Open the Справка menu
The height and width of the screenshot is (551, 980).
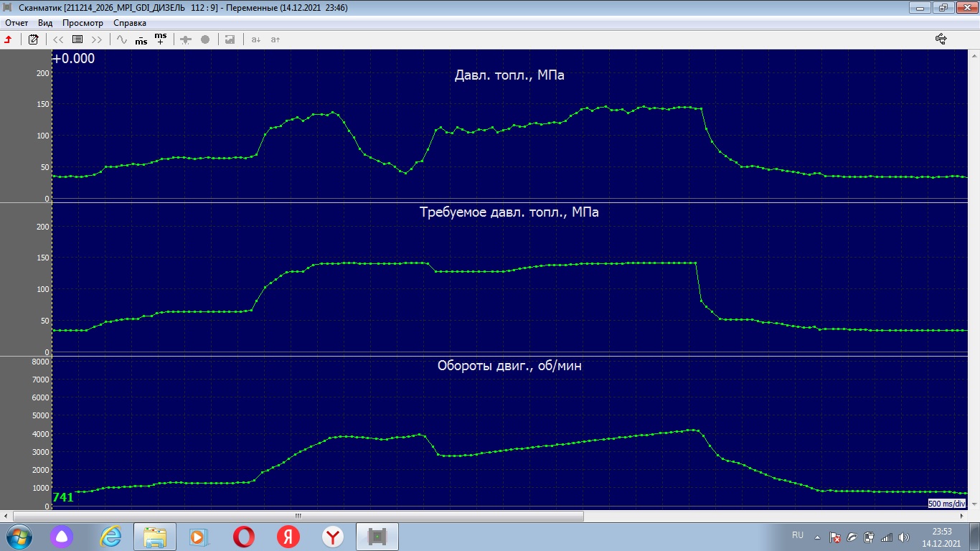(x=130, y=23)
